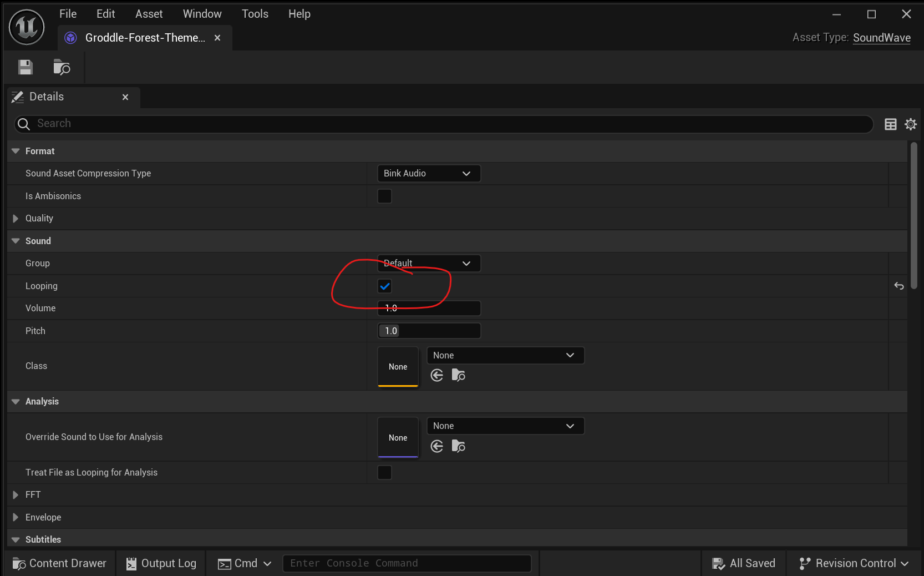Use selected asset arrow for Override Sound
Image resolution: width=924 pixels, height=576 pixels.
pos(437,446)
